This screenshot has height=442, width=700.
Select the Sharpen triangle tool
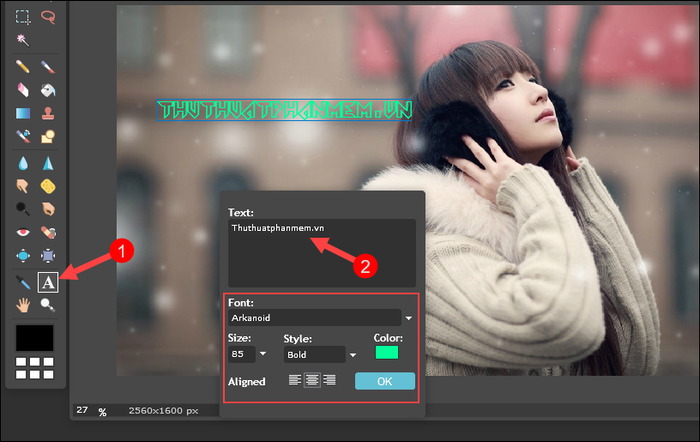pos(48,163)
